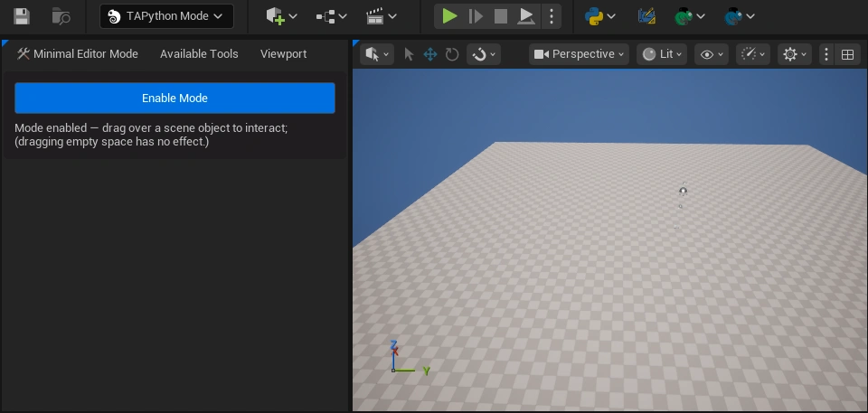Switch to the Available Tools tab
The image size is (868, 413).
[x=199, y=54]
